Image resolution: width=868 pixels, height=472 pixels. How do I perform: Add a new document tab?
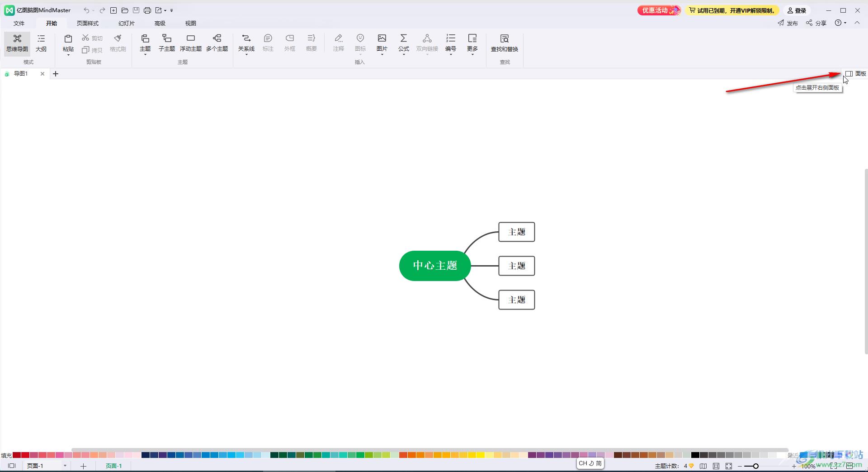click(x=56, y=73)
